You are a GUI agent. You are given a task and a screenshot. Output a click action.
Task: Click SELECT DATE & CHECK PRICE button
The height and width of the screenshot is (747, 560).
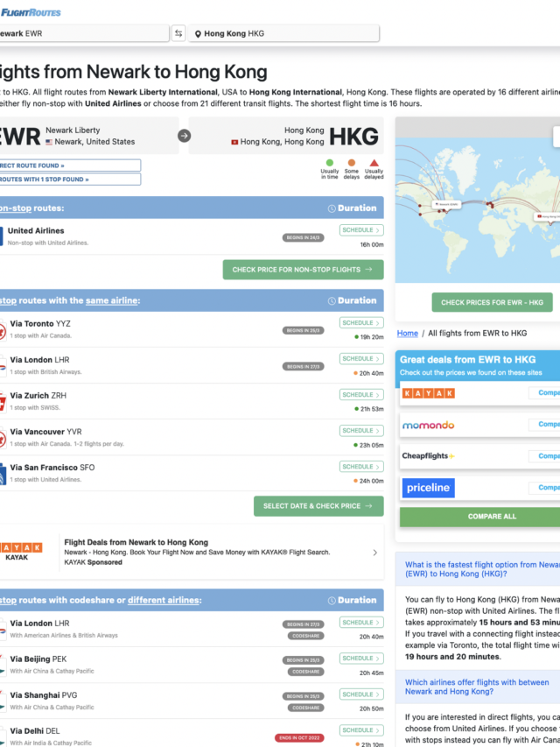[x=318, y=506]
